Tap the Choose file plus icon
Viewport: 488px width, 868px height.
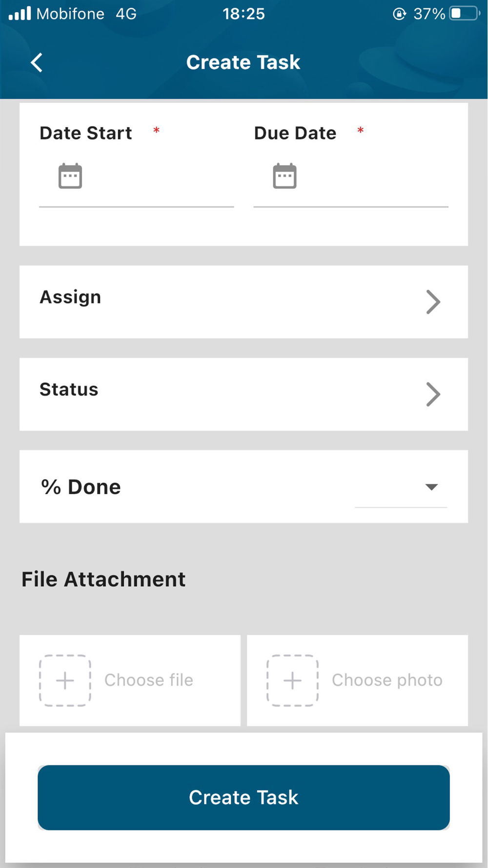pyautogui.click(x=65, y=681)
